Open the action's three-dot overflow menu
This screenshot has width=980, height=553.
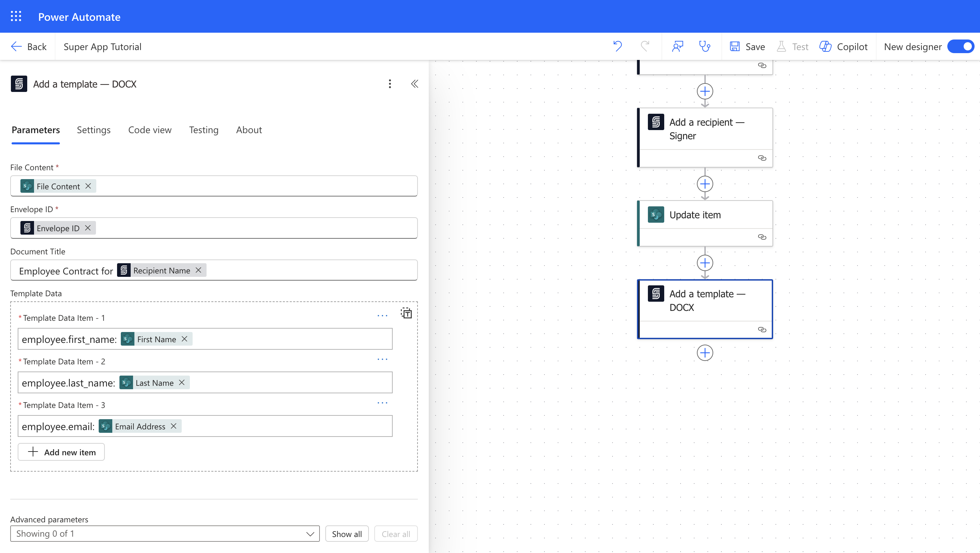(x=390, y=84)
